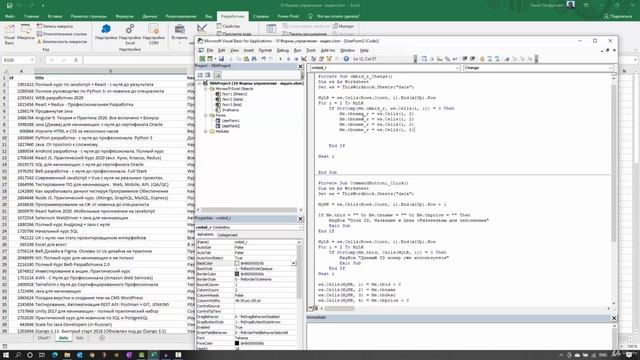Viewport: 640px width, 360px height.
Task: Open the VBA Insert menu
Action: [249, 50]
